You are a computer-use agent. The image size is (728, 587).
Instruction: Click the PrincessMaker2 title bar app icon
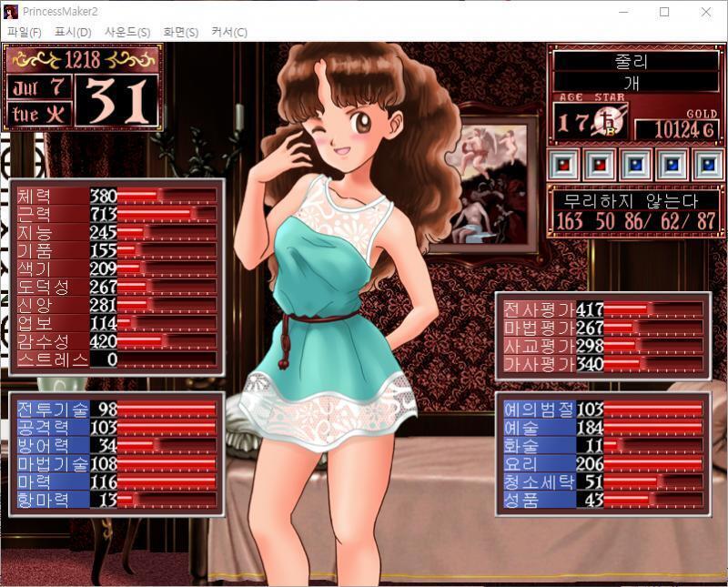click(10, 12)
